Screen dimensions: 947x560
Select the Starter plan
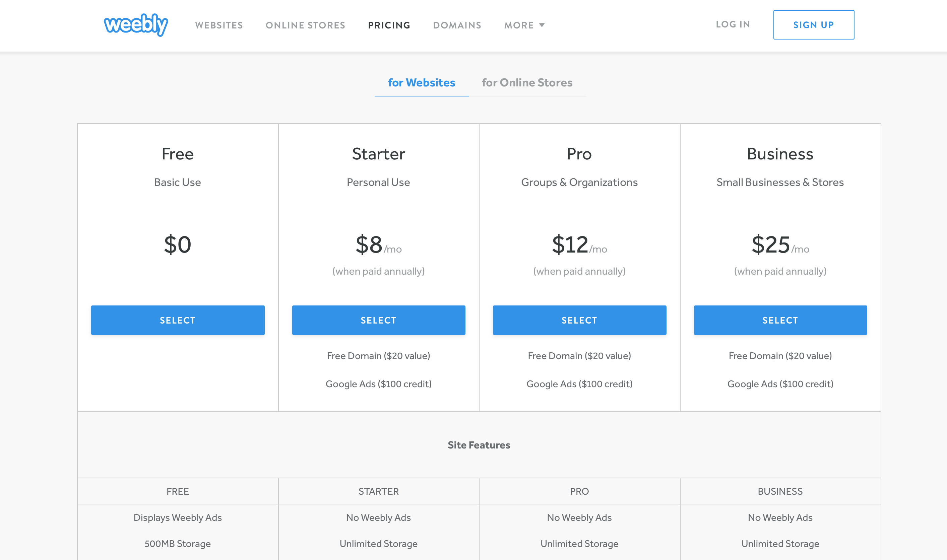tap(379, 320)
